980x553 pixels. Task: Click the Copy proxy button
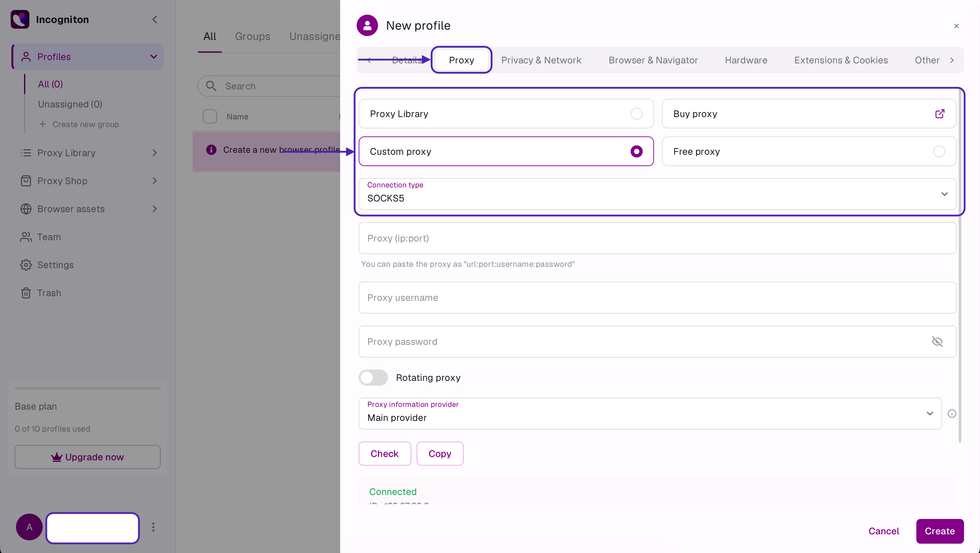(x=440, y=454)
